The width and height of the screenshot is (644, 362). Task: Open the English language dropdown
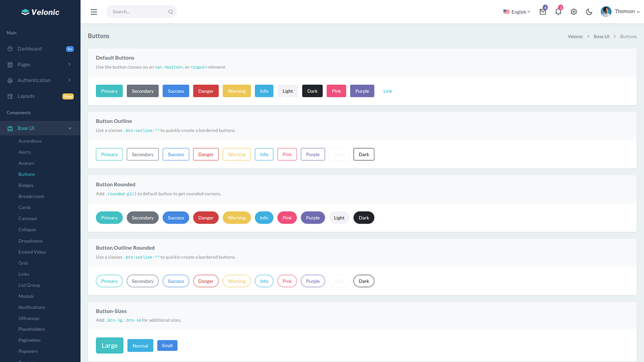pos(516,12)
